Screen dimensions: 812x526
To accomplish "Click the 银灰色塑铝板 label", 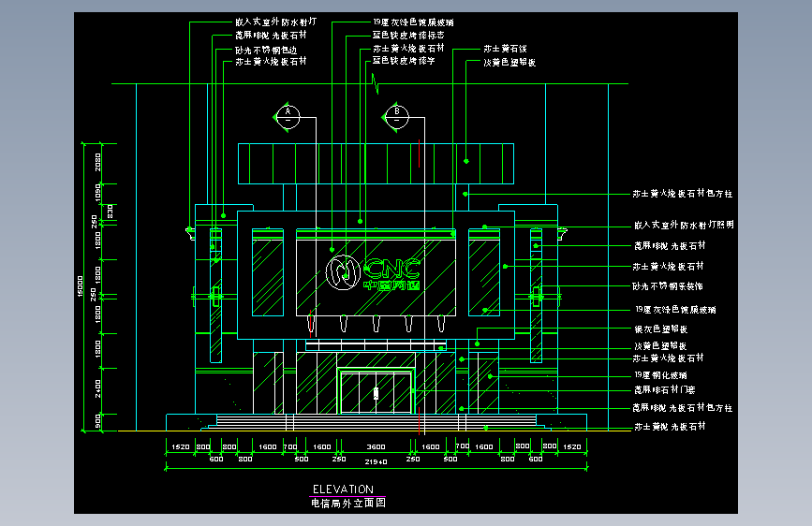I will 661,329.
